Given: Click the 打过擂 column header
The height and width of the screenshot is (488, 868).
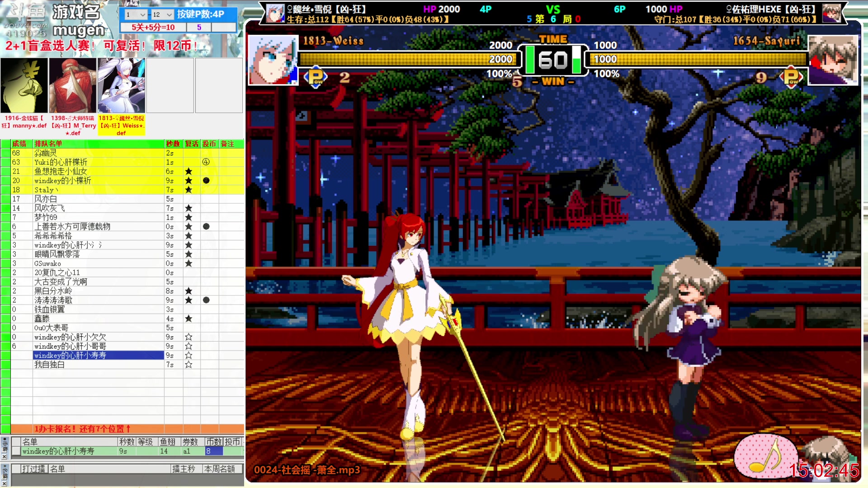Looking at the screenshot, I should click(x=34, y=469).
